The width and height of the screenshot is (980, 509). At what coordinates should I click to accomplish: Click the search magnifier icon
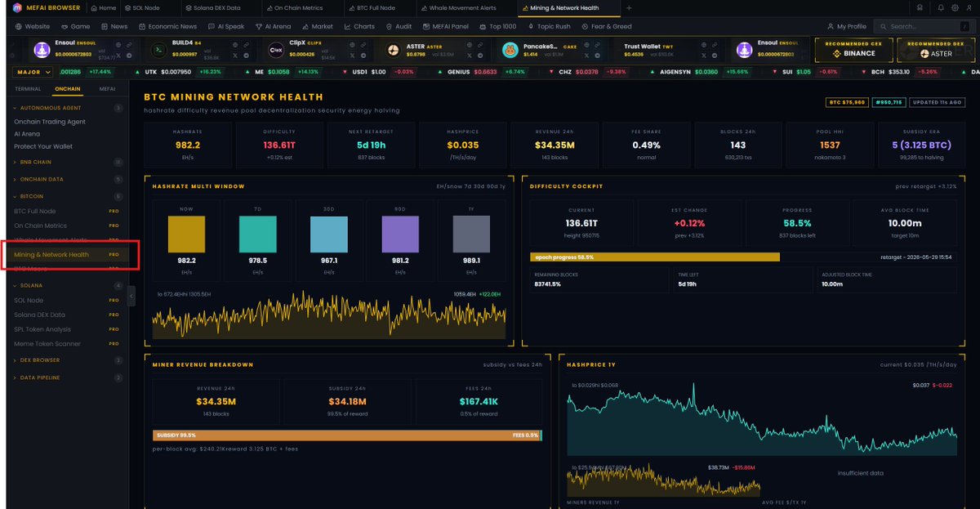pos(884,26)
